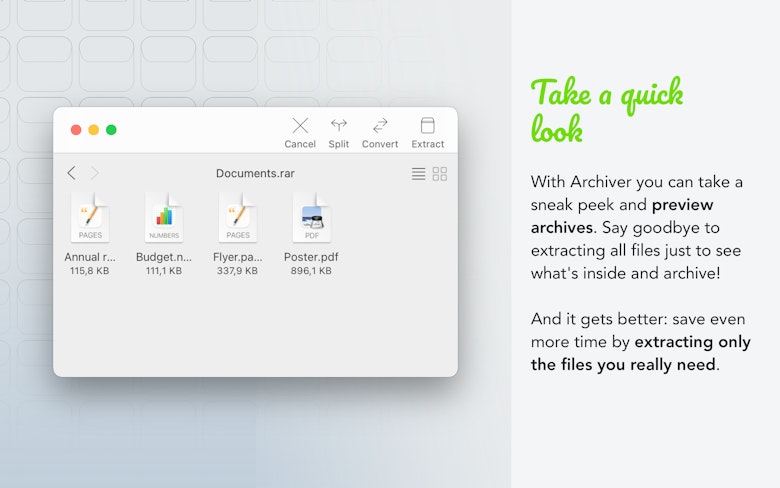This screenshot has width=780, height=488.
Task: Click the Split archive icon
Action: click(339, 125)
